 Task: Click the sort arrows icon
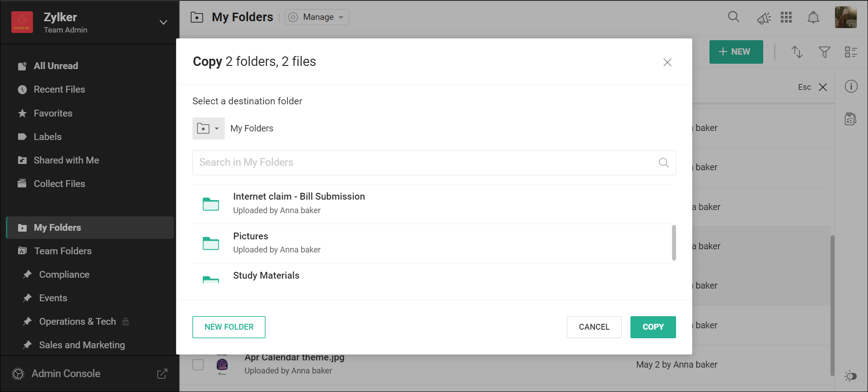coord(797,52)
